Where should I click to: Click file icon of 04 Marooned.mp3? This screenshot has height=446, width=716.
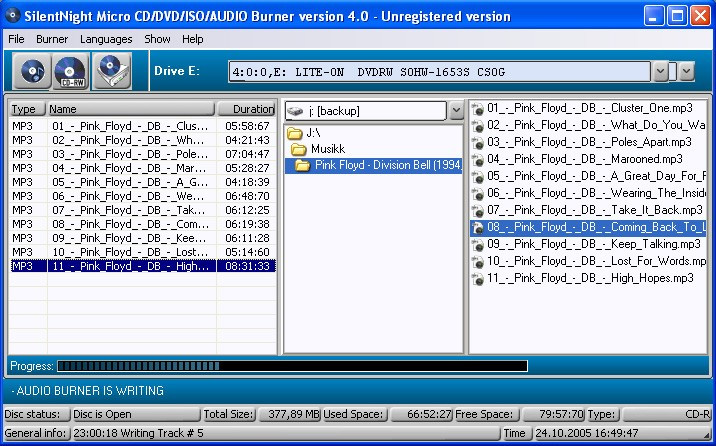478,160
